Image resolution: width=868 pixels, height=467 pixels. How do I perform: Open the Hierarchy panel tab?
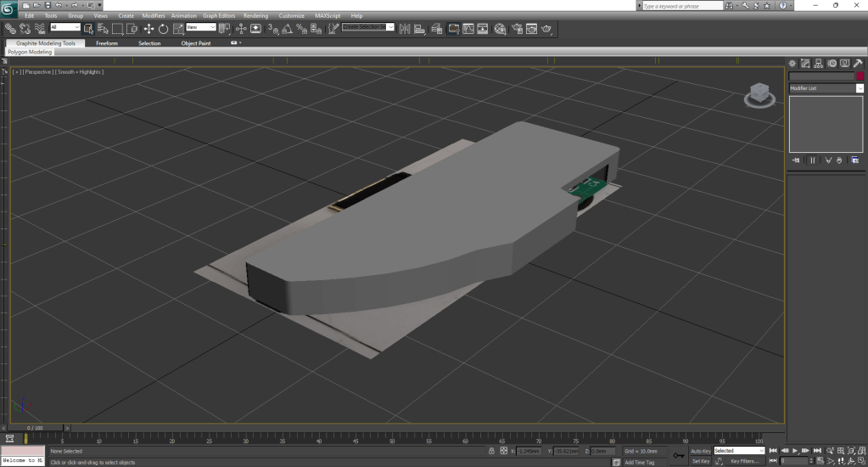(x=819, y=64)
